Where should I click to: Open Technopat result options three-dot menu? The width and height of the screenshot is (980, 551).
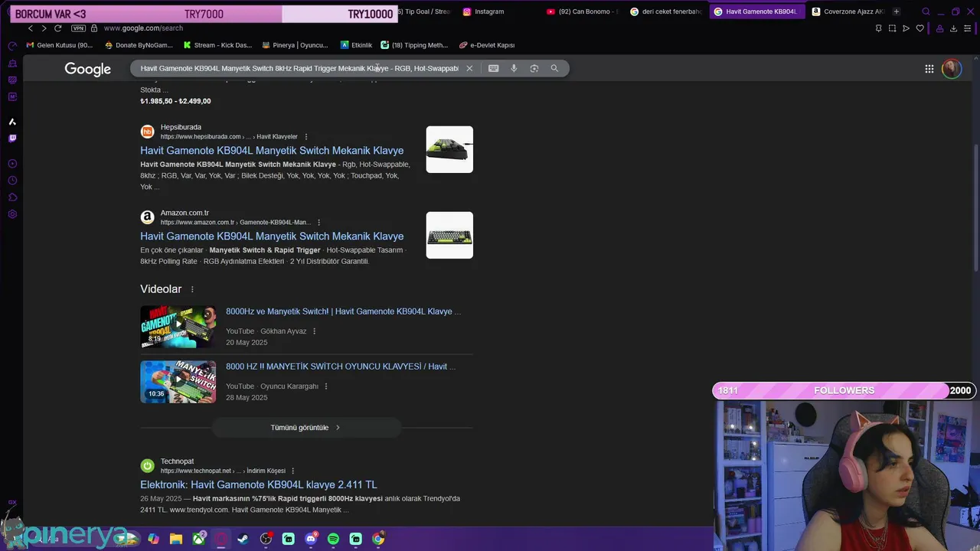[293, 471]
